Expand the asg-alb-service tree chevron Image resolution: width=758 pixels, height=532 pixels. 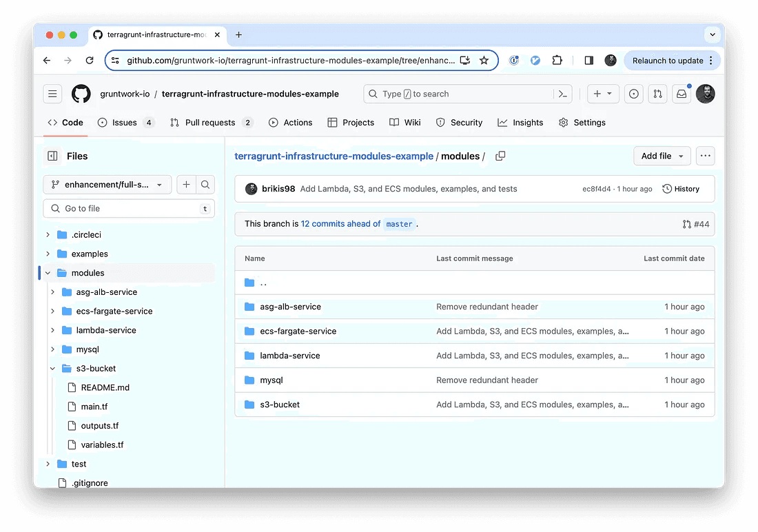click(x=52, y=292)
